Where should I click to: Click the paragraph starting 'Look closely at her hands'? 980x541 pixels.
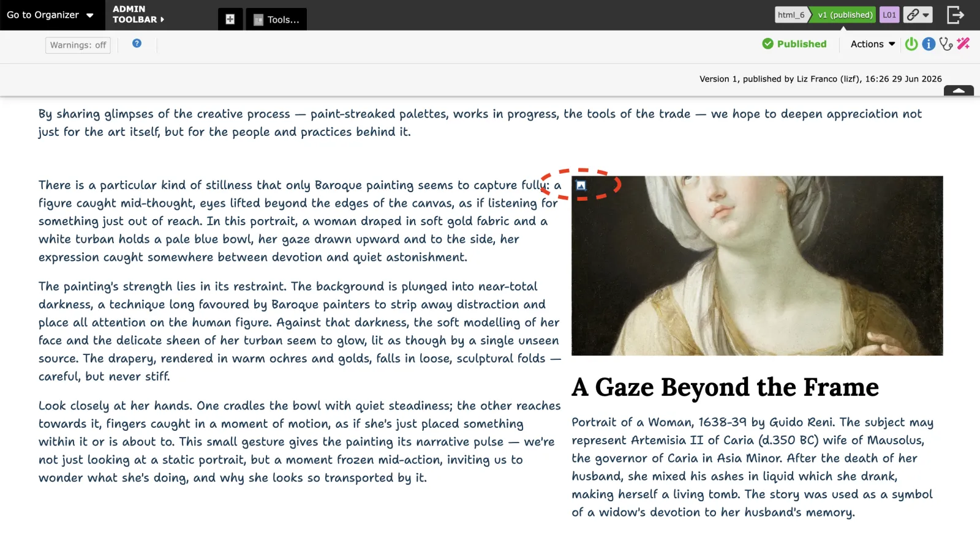[300, 442]
